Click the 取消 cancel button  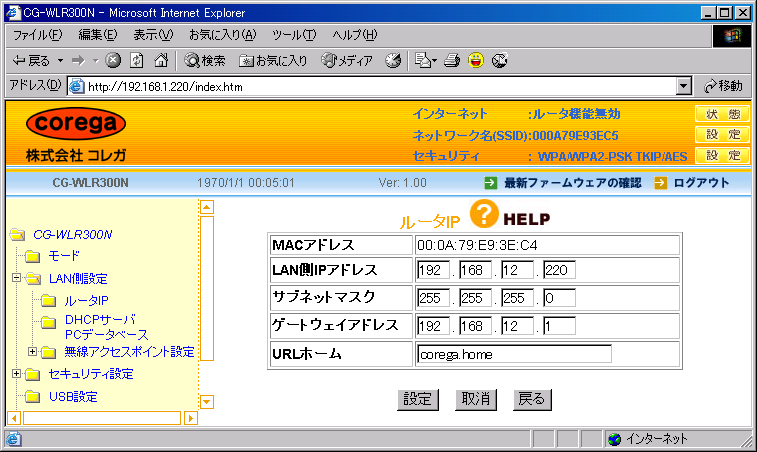pyautogui.click(x=476, y=400)
